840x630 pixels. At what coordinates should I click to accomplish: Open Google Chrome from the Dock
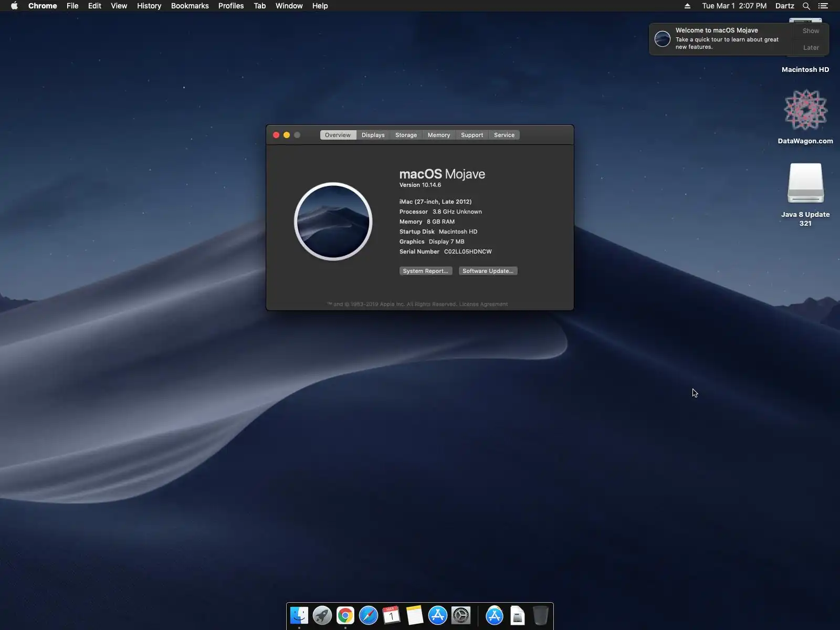(x=345, y=615)
